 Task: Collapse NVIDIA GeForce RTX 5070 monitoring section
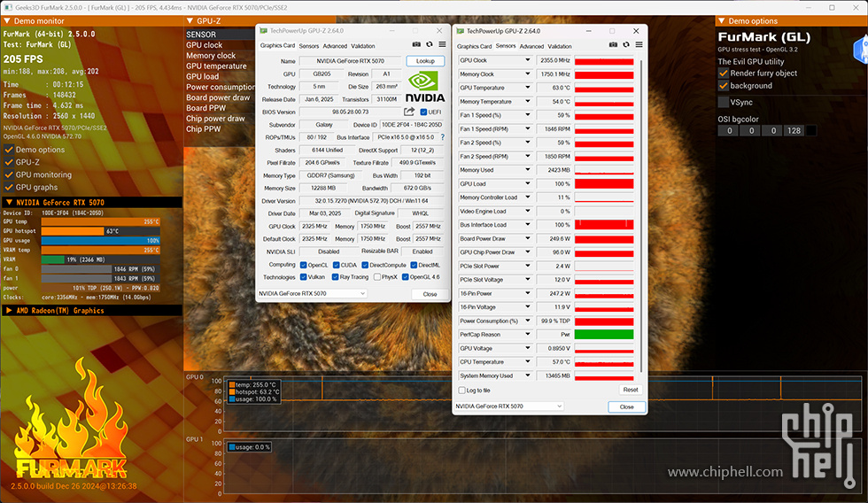pos(9,203)
